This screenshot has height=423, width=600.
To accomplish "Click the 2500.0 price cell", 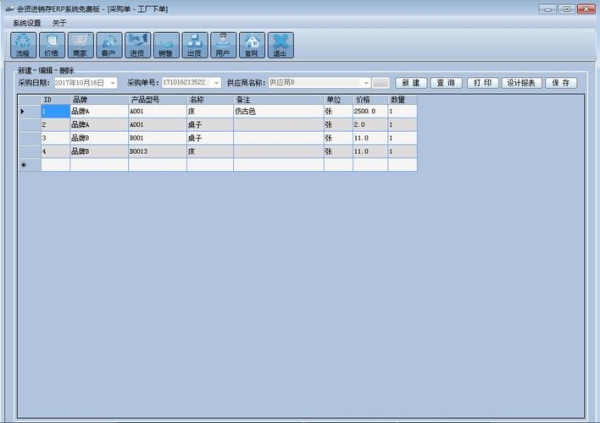I will [x=370, y=111].
